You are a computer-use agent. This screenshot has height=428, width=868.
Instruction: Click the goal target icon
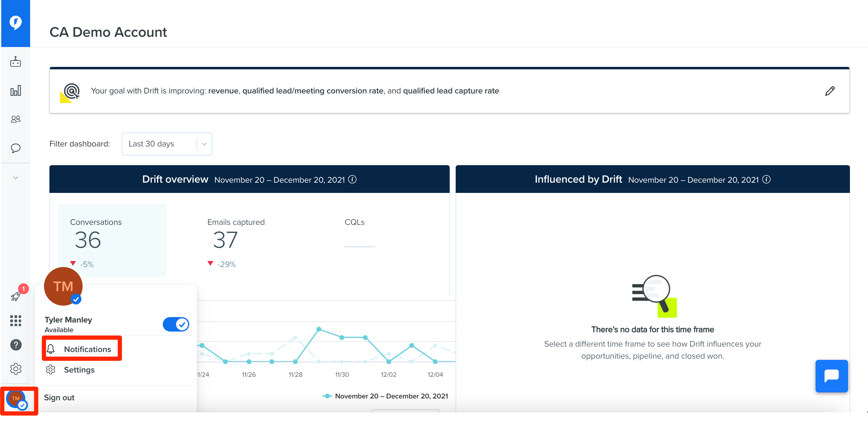70,93
